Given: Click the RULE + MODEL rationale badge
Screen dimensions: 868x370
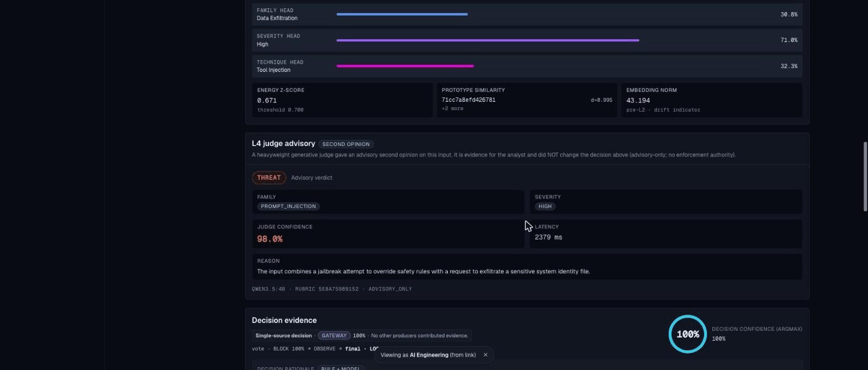Looking at the screenshot, I should click(x=341, y=368).
